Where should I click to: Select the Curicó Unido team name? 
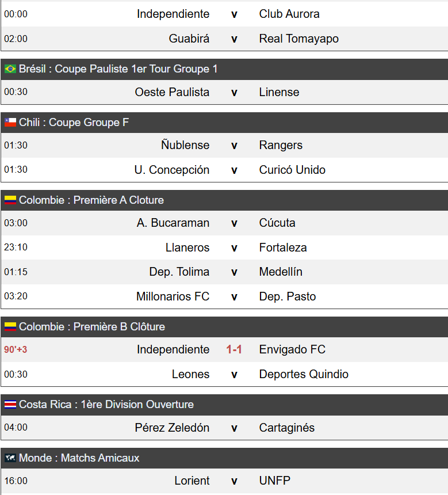[x=292, y=170]
